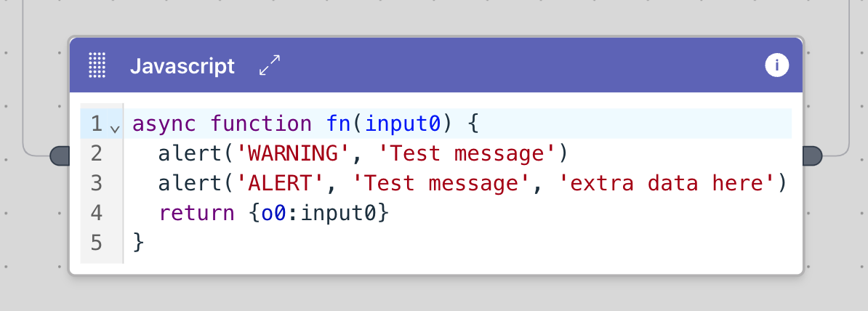Click the dotted grid drag handle icon
The image size is (868, 311).
tap(97, 66)
